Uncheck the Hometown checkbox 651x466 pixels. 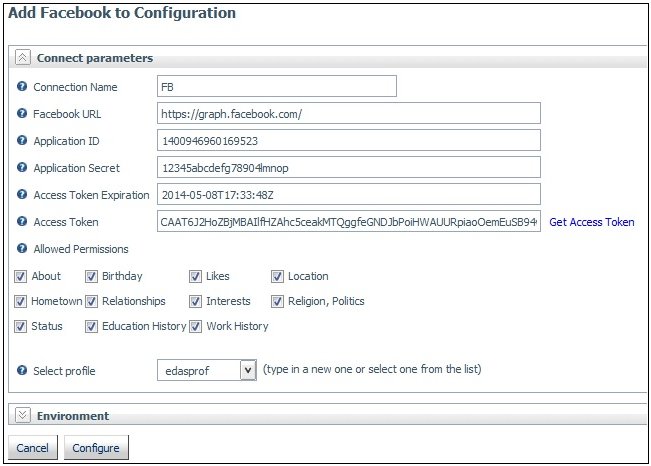(x=20, y=302)
